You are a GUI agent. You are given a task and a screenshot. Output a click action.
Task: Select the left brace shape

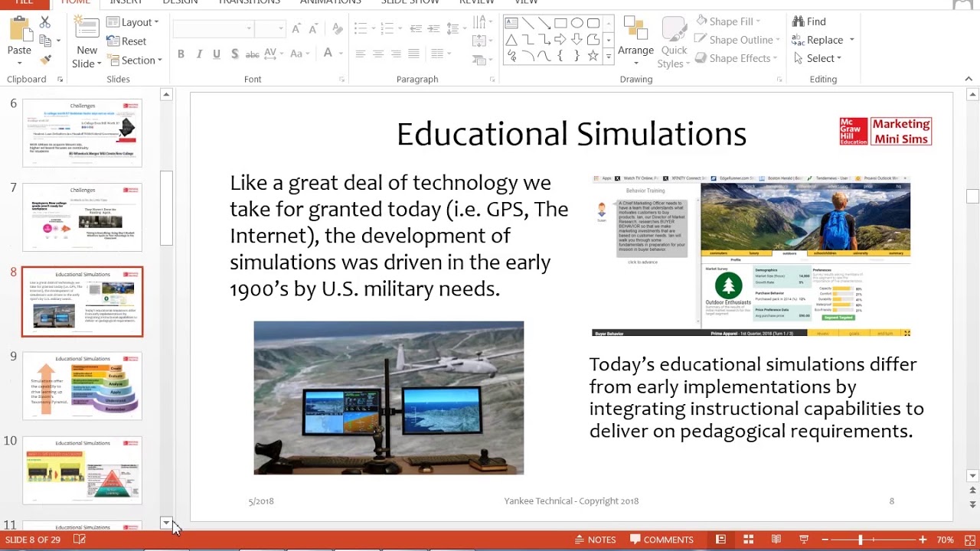pos(560,57)
